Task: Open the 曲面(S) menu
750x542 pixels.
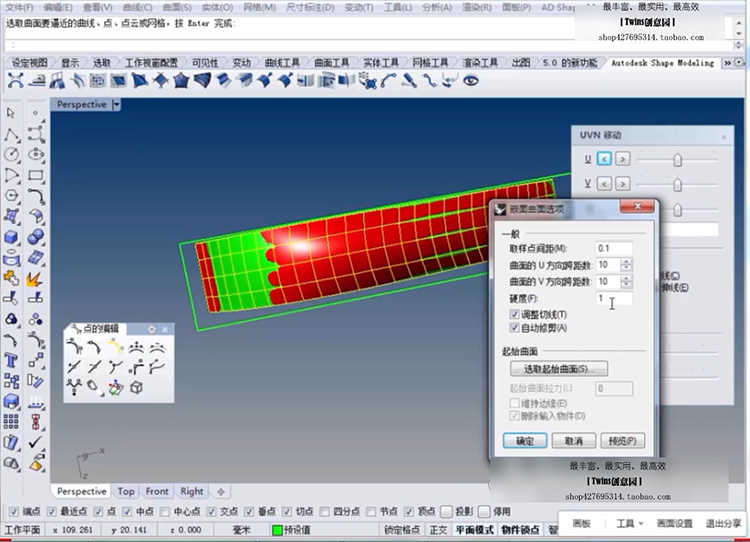Action: (177, 7)
